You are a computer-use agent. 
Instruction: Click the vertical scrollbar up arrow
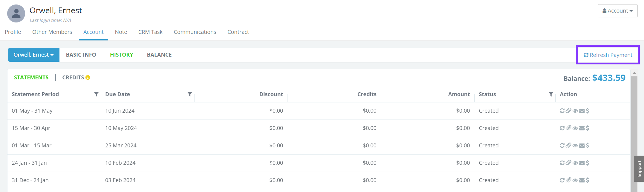[634, 73]
